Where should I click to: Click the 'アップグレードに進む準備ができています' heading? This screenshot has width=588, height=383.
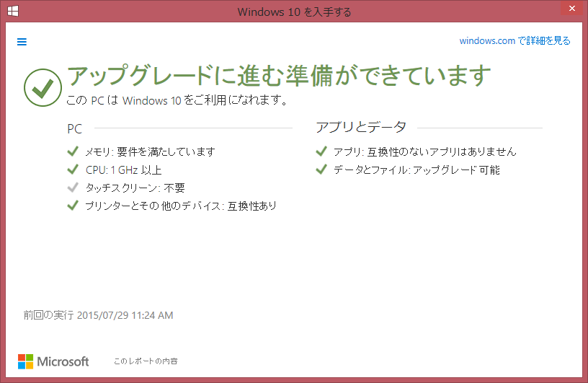click(x=279, y=76)
